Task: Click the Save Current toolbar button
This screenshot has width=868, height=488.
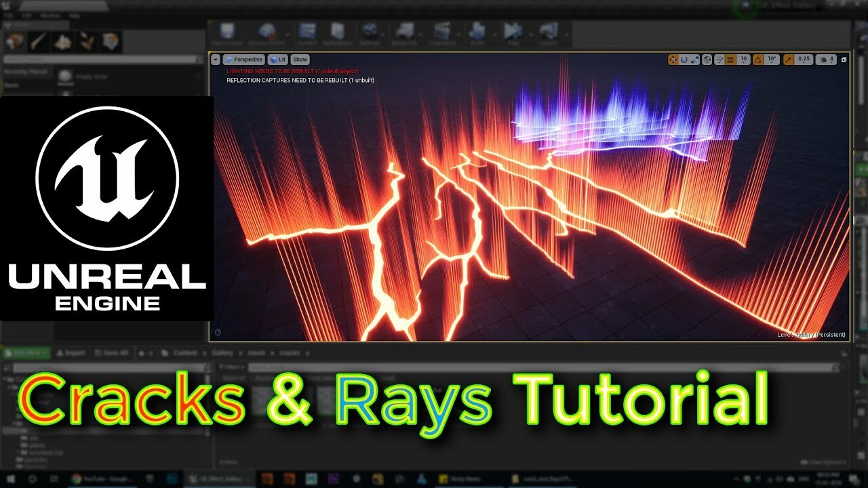Action: click(227, 33)
